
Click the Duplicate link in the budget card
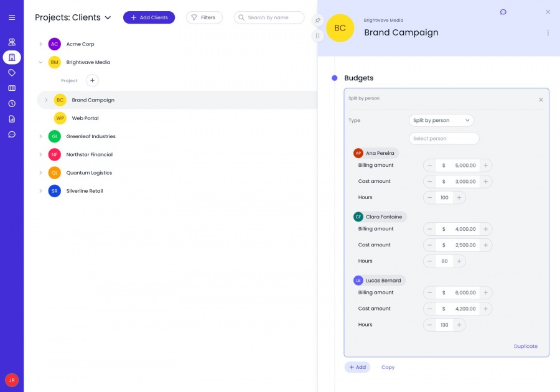coord(525,347)
